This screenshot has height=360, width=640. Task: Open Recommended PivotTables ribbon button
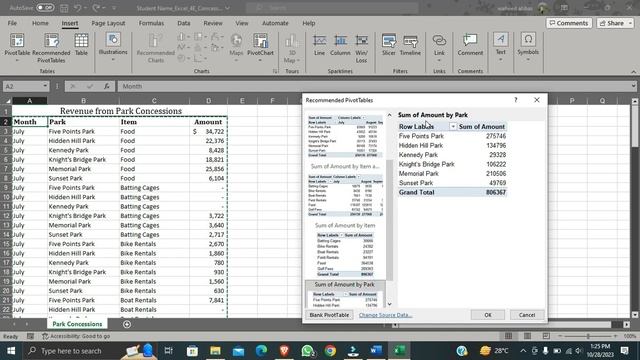tap(51, 48)
